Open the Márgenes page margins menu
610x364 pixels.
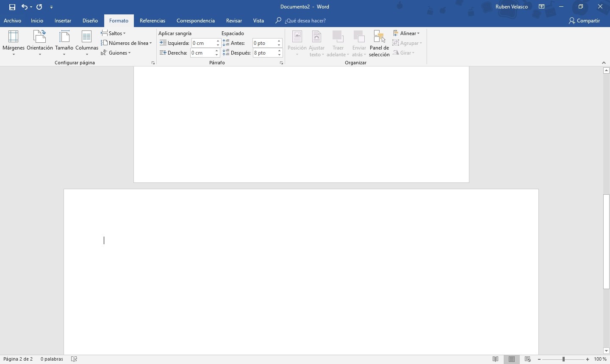point(14,43)
